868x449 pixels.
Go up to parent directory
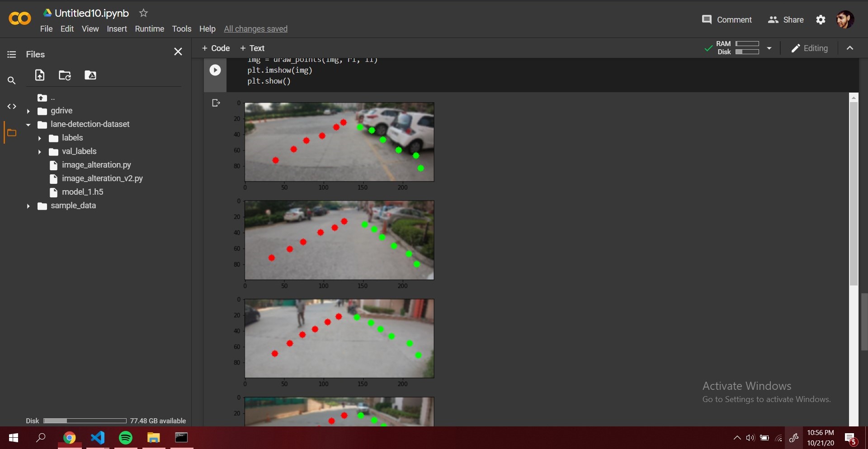(42, 98)
